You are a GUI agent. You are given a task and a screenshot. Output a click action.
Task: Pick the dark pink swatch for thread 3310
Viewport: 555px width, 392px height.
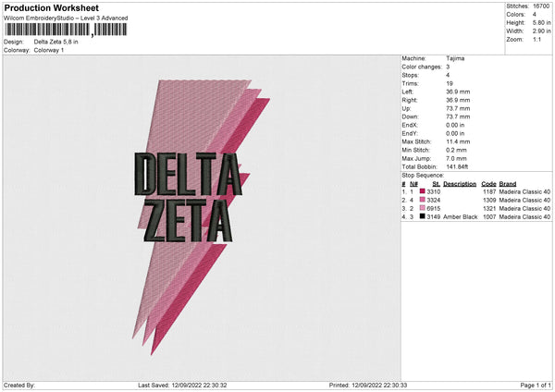click(422, 191)
